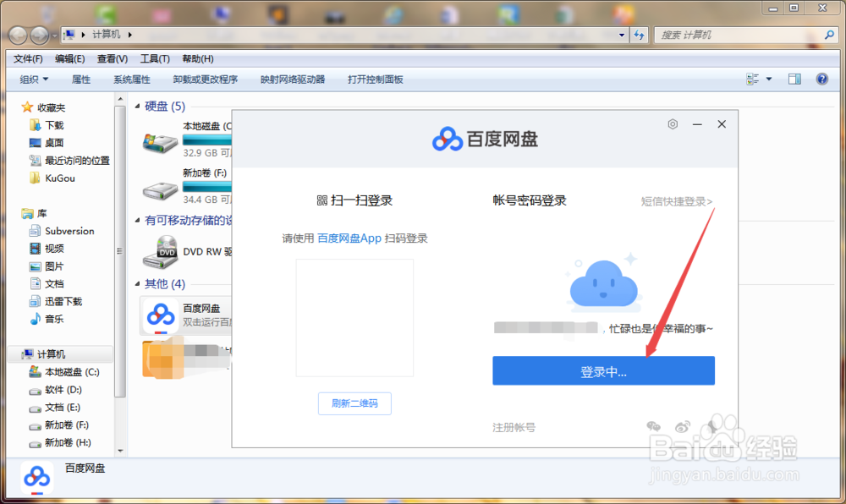The image size is (846, 504).
Task: Click 打开控制面板 toolbar button
Action: 376,79
